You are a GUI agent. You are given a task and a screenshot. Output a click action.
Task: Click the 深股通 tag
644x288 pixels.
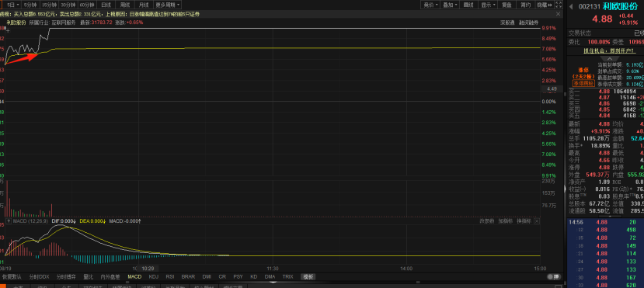(506, 23)
